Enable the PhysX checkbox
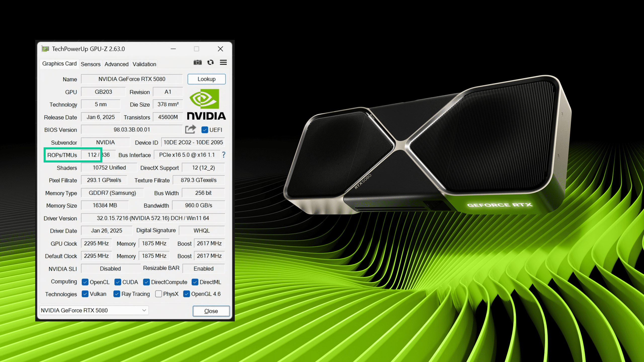Image resolution: width=644 pixels, height=362 pixels. pos(158,294)
